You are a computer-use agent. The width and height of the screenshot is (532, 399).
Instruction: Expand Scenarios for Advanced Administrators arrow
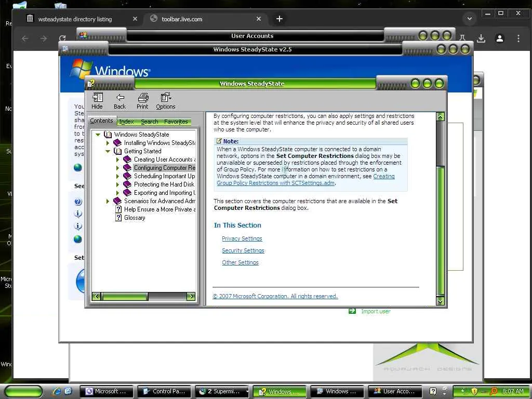tap(108, 201)
